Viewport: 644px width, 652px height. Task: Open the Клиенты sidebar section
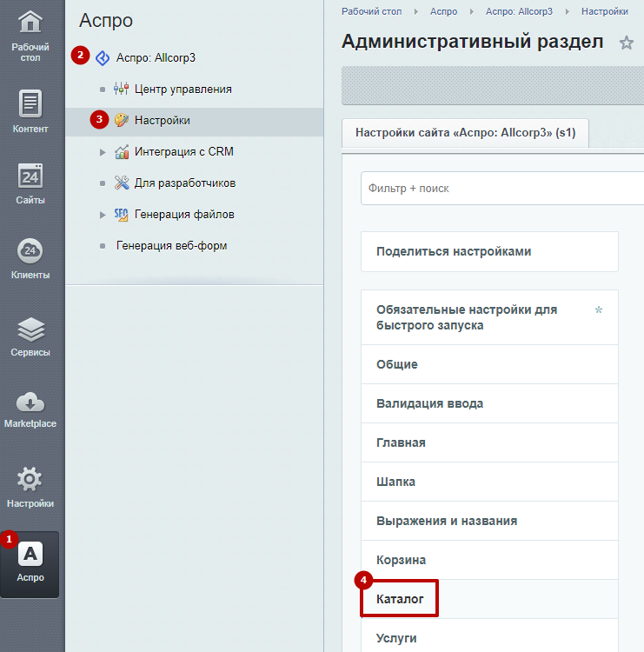(x=30, y=258)
